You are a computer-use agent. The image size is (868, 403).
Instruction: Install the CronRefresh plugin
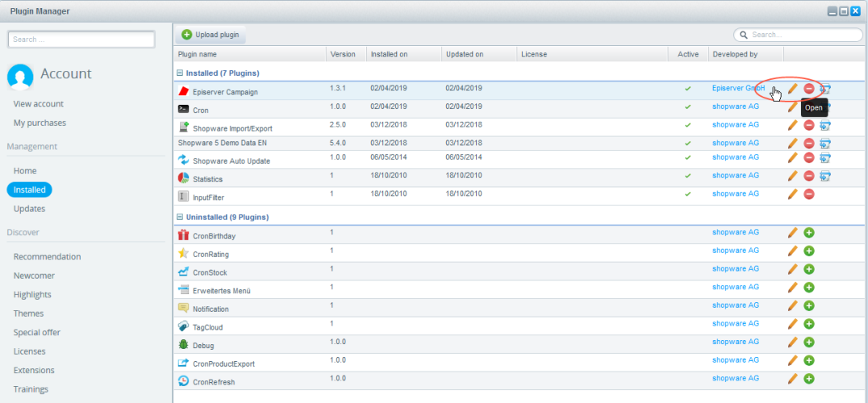(x=809, y=379)
